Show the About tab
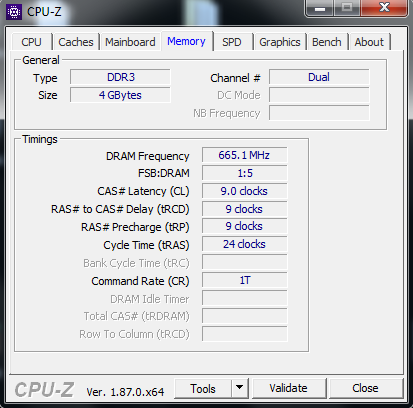The height and width of the screenshot is (408, 413). pos(369,42)
